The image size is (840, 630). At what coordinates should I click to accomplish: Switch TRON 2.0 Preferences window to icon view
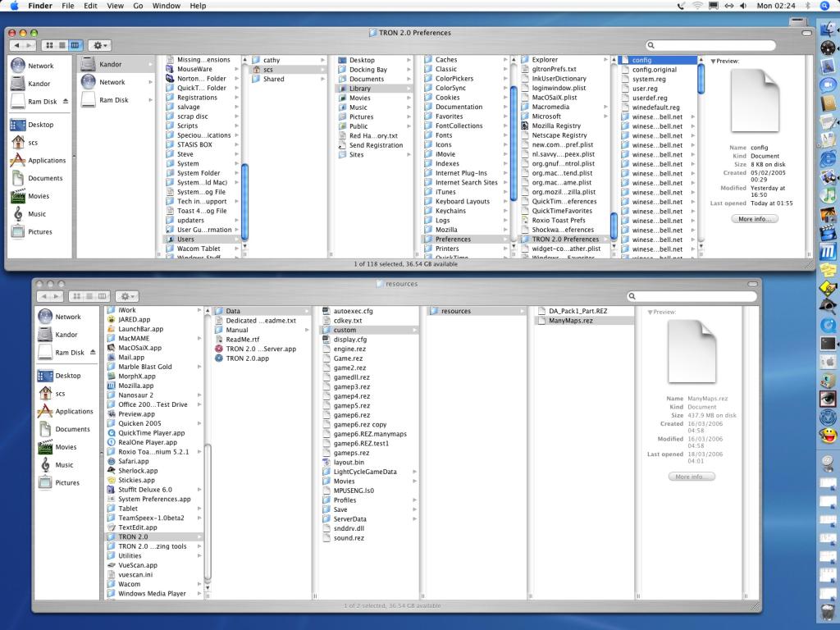click(x=50, y=46)
